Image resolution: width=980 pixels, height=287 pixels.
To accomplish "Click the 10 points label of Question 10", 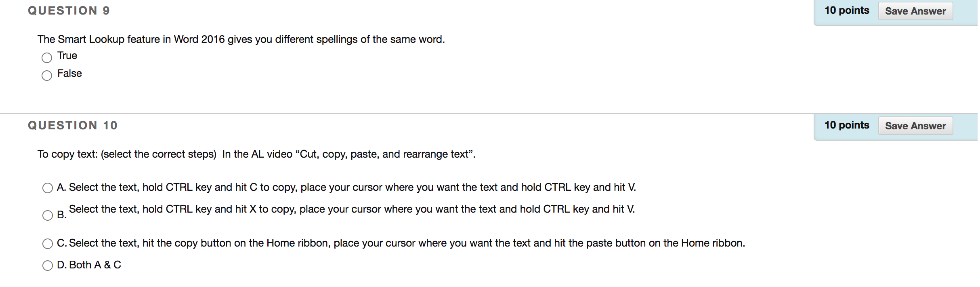I will [847, 125].
